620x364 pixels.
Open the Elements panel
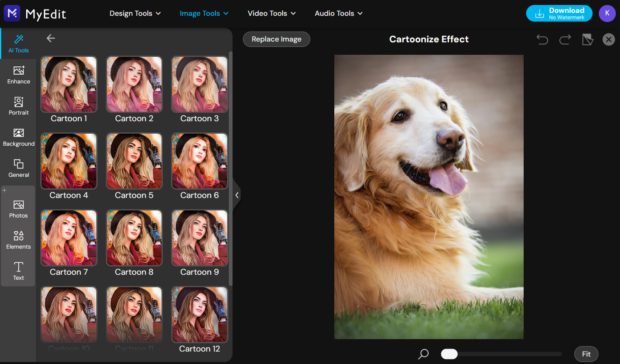[18, 240]
